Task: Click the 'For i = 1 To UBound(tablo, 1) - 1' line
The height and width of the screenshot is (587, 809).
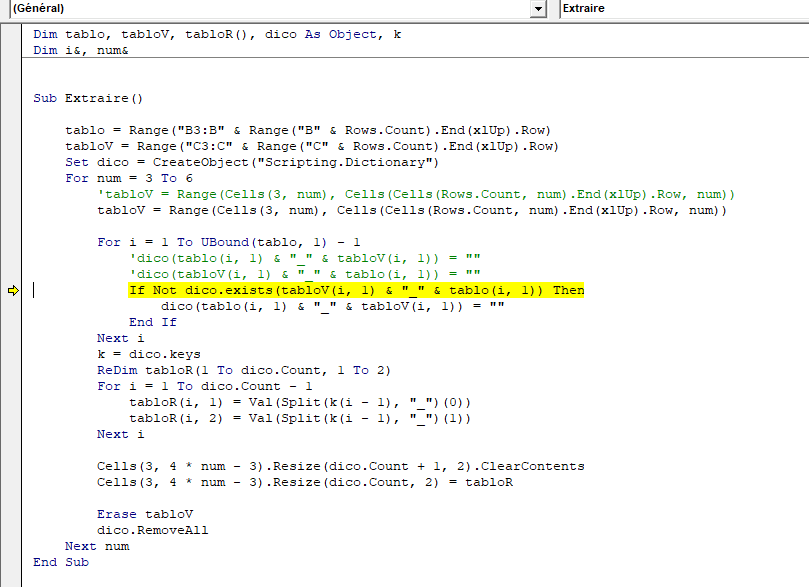Action: pyautogui.click(x=229, y=242)
